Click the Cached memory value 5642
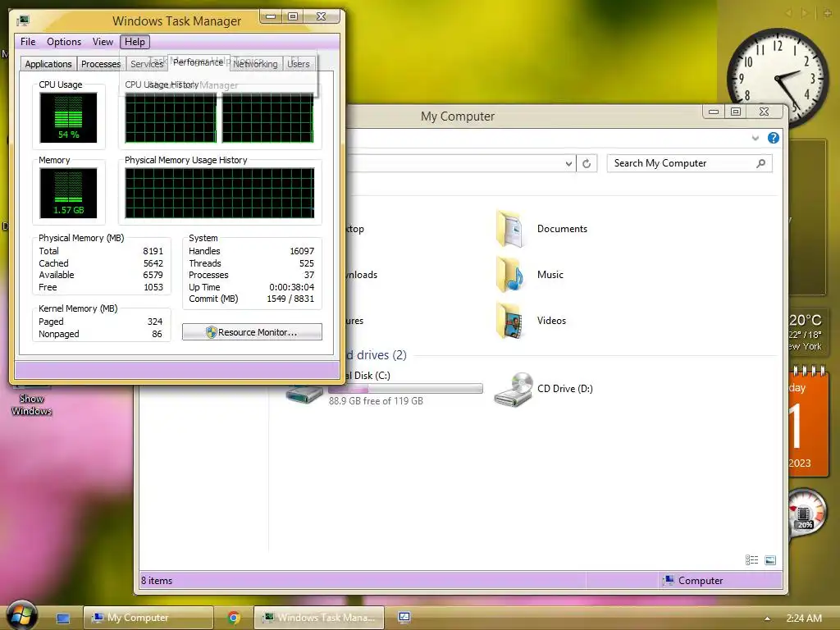 [153, 263]
